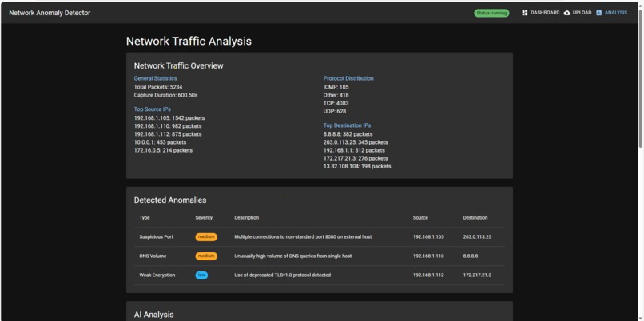644x321 pixels.
Task: Click the 'General Statistics' heading
Action: (155, 78)
